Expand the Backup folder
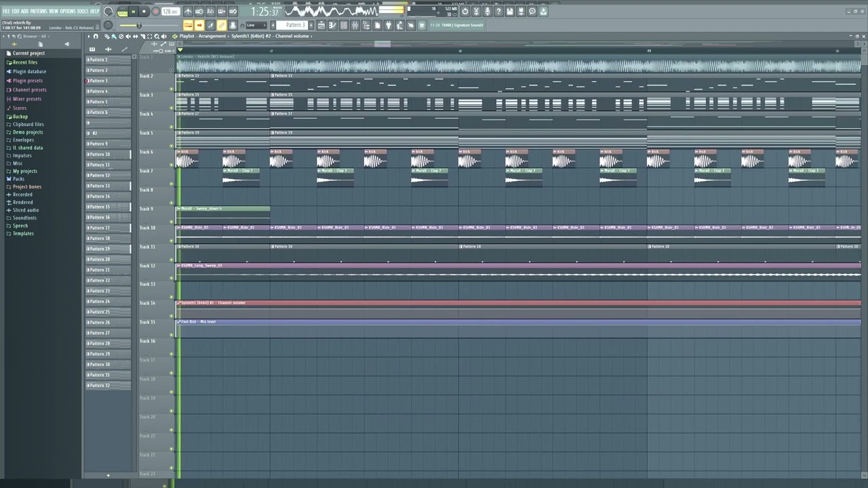The height and width of the screenshot is (488, 868). (20, 117)
